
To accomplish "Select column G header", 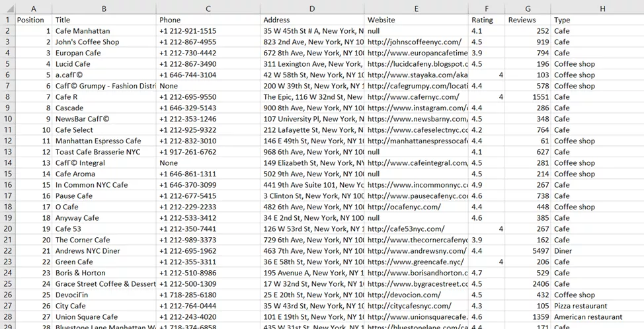I will (528, 9).
